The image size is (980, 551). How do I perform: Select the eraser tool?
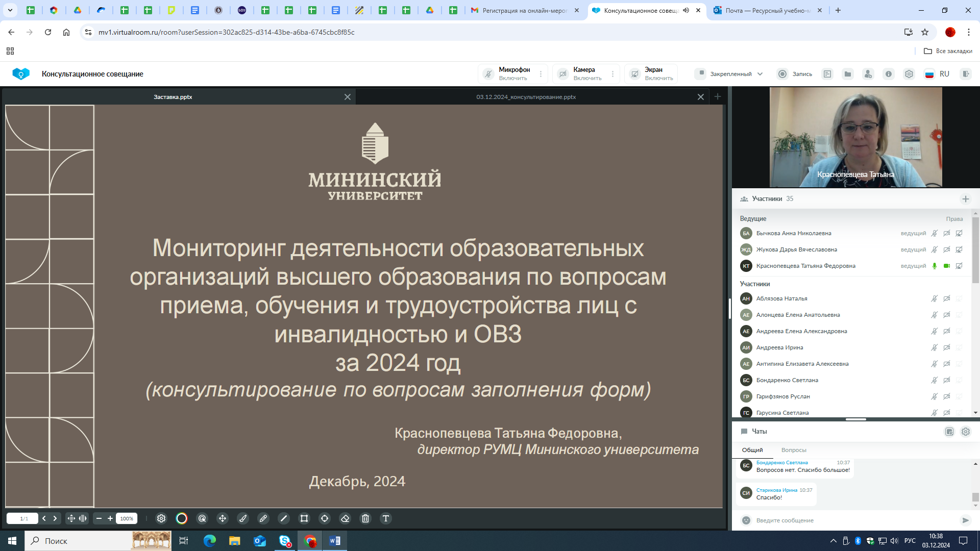[345, 518]
